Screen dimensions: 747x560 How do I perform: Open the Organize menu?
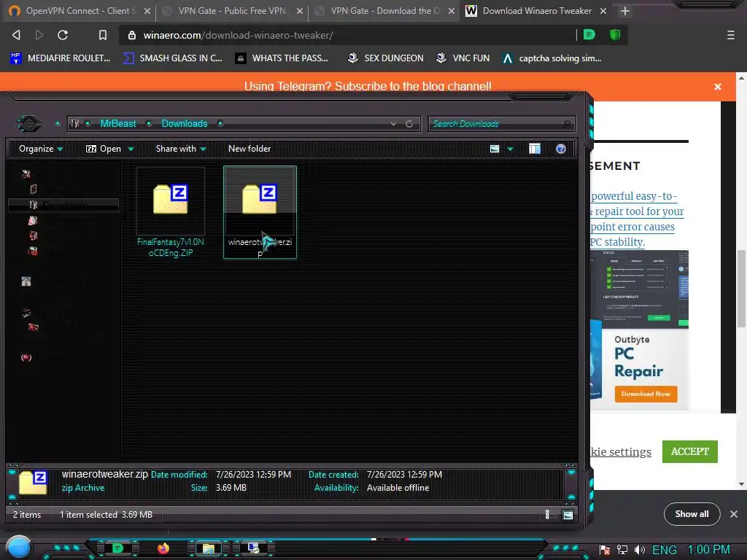tap(41, 149)
